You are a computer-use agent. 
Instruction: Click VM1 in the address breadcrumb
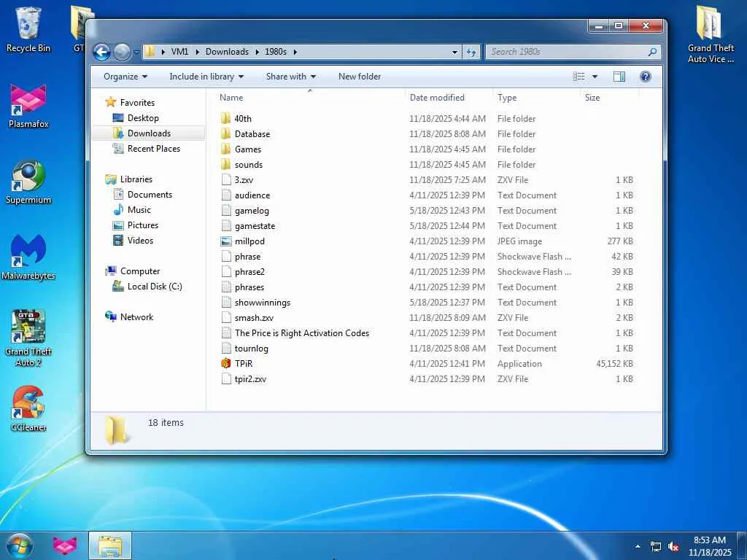[179, 52]
